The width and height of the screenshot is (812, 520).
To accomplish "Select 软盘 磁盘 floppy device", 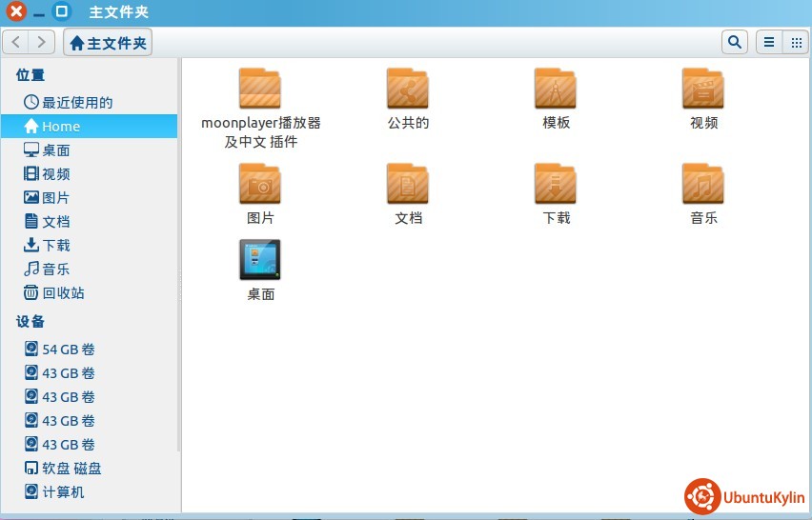I will tap(71, 469).
